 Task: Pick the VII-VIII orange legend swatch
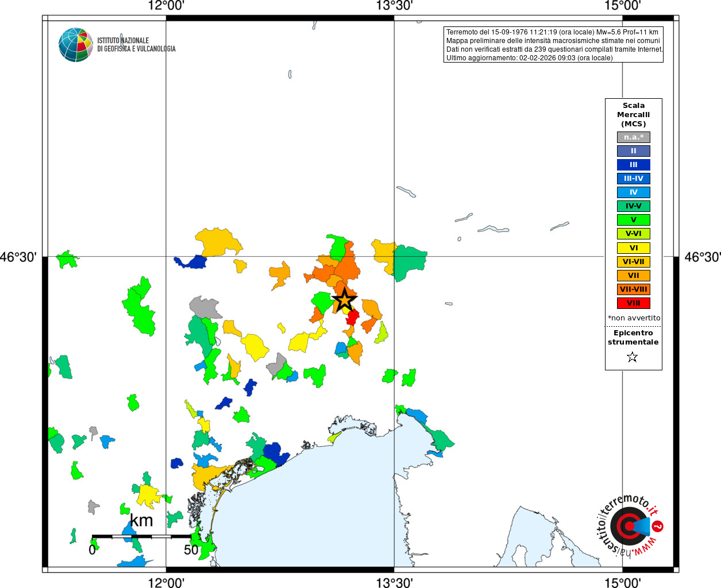point(633,289)
